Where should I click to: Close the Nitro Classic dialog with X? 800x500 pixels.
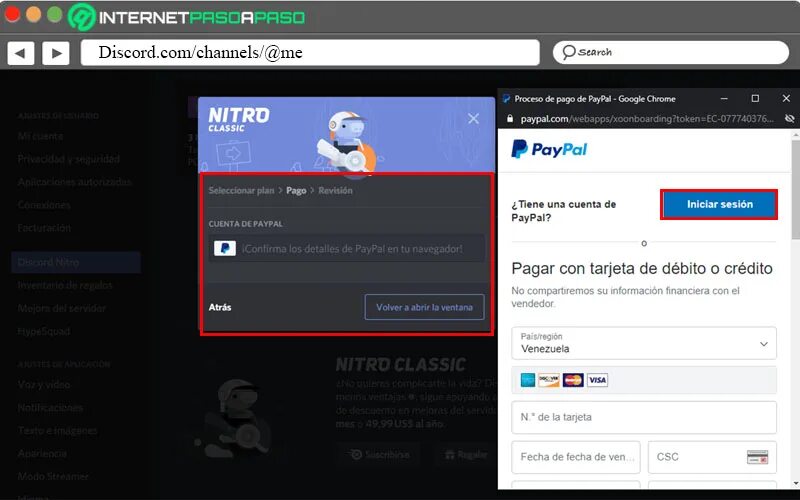click(x=473, y=118)
